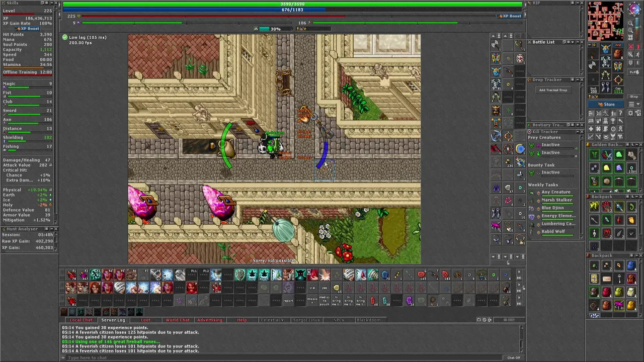The width and height of the screenshot is (644, 362).
Task: Minimize the Golden Backpack panel
Action: (x=637, y=145)
